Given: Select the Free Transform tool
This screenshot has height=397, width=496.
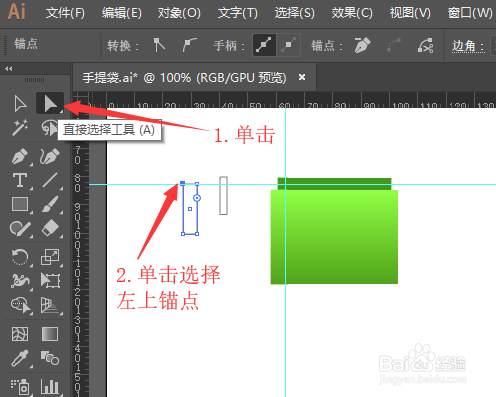Looking at the screenshot, I should coord(50,281).
